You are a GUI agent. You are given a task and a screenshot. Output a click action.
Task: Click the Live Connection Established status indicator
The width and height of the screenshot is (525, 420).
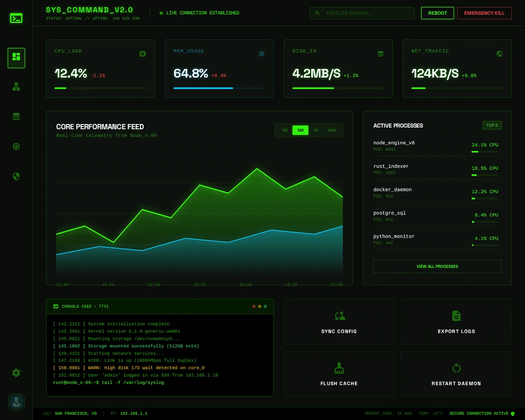tap(199, 13)
